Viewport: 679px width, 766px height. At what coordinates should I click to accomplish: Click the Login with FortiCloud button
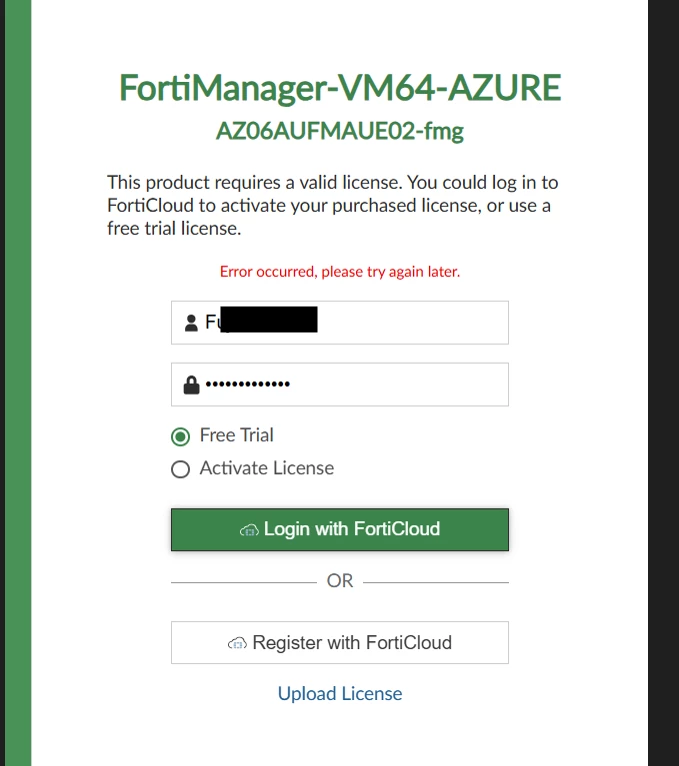pyautogui.click(x=340, y=530)
